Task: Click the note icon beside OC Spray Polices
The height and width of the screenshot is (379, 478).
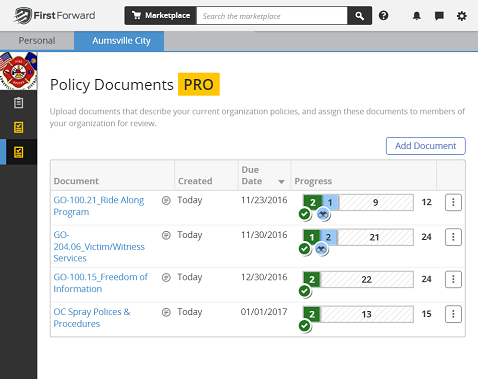Action: click(x=166, y=312)
